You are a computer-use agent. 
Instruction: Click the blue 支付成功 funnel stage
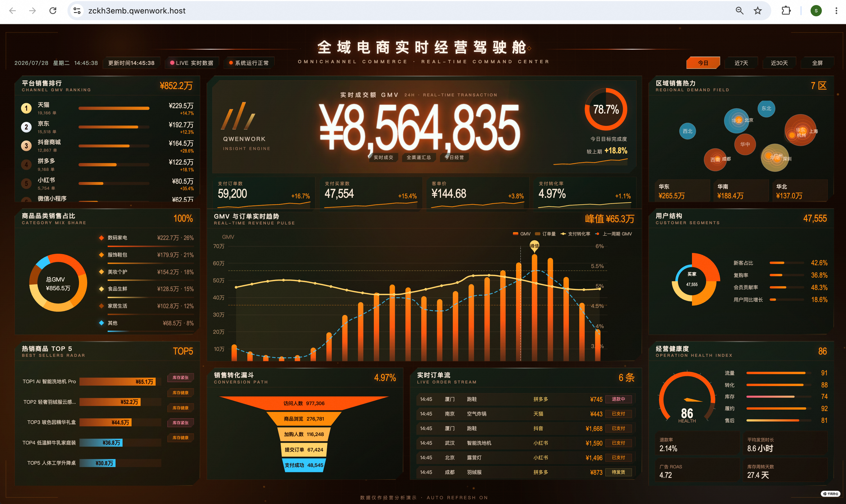tap(304, 465)
